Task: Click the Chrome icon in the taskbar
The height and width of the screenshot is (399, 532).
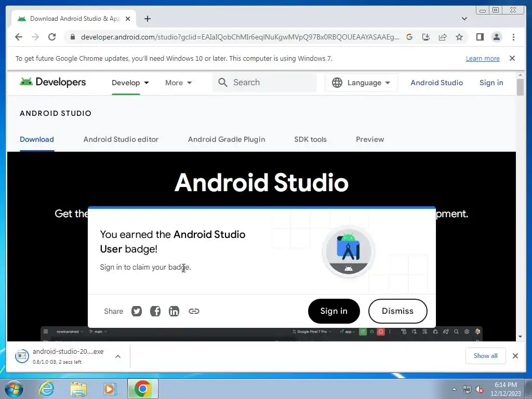Action: tap(143, 389)
